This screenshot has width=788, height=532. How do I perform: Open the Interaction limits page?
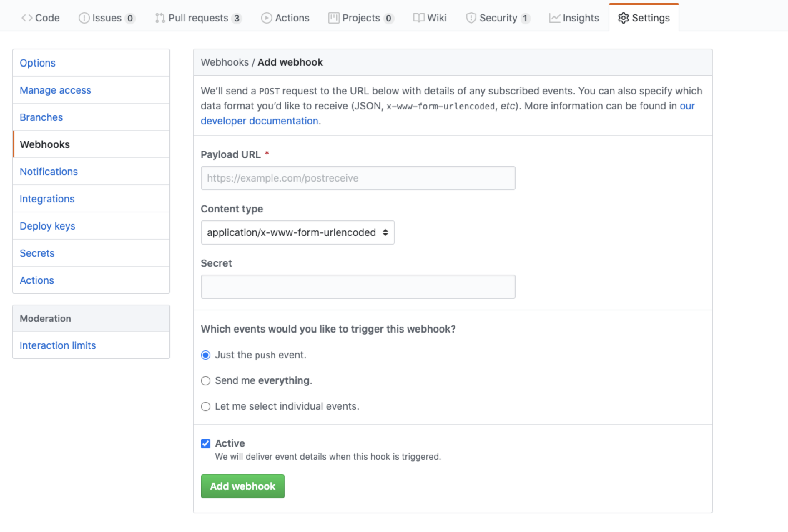click(x=58, y=345)
